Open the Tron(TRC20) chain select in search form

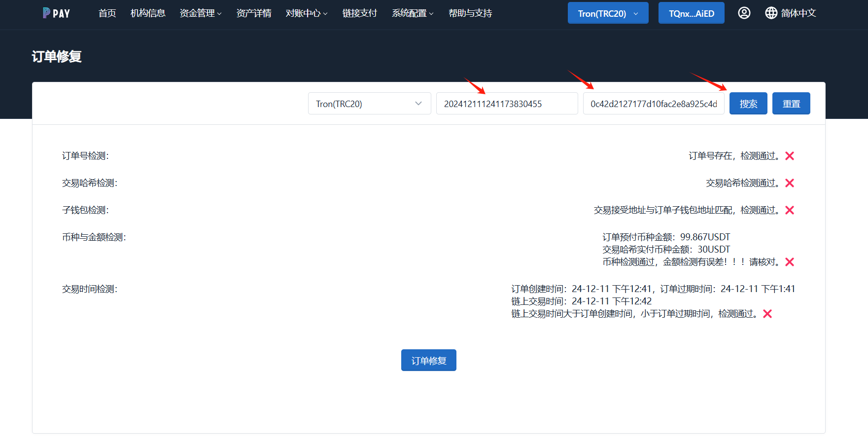point(369,104)
